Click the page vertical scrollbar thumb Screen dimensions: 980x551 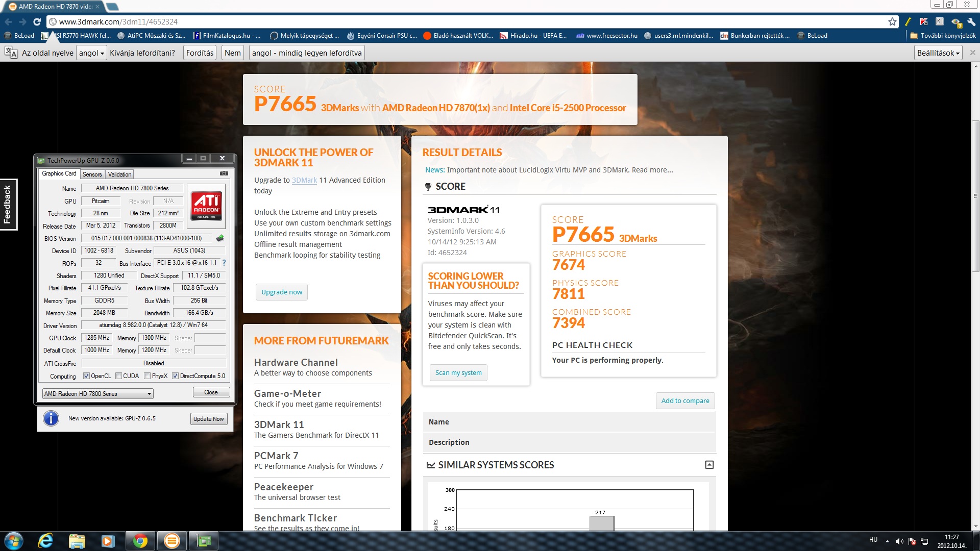click(975, 196)
